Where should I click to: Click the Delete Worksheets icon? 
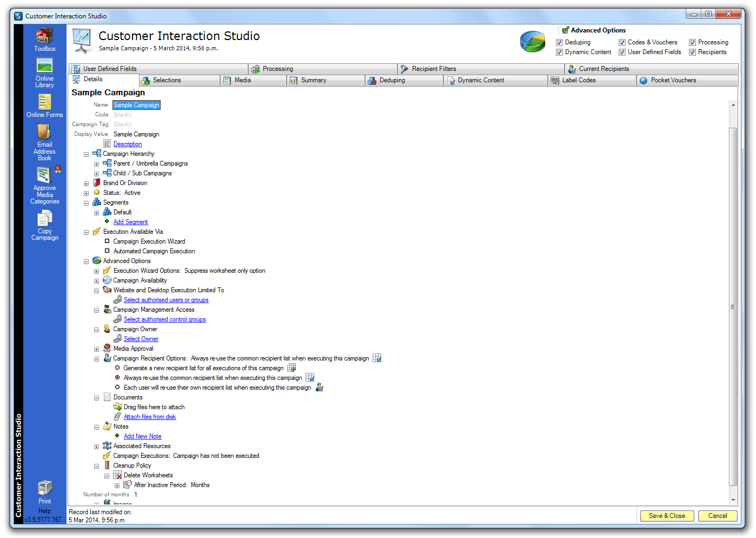point(117,475)
